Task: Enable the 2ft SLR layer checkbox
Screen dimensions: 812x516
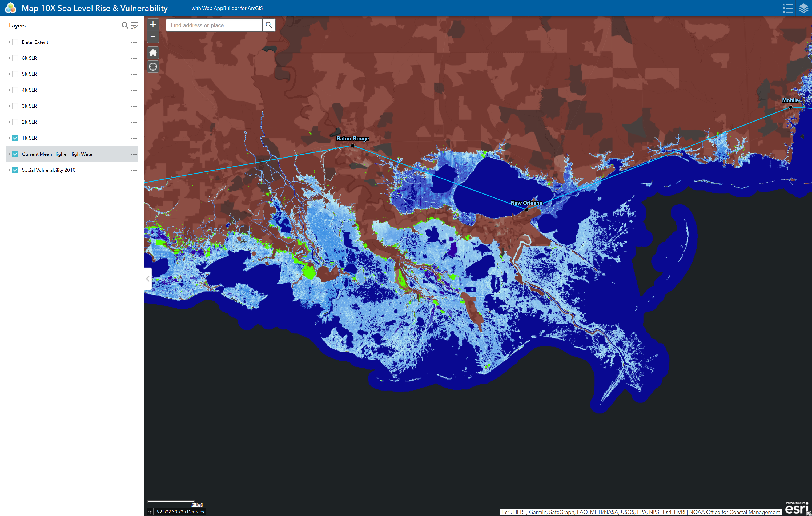Action: [x=15, y=122]
